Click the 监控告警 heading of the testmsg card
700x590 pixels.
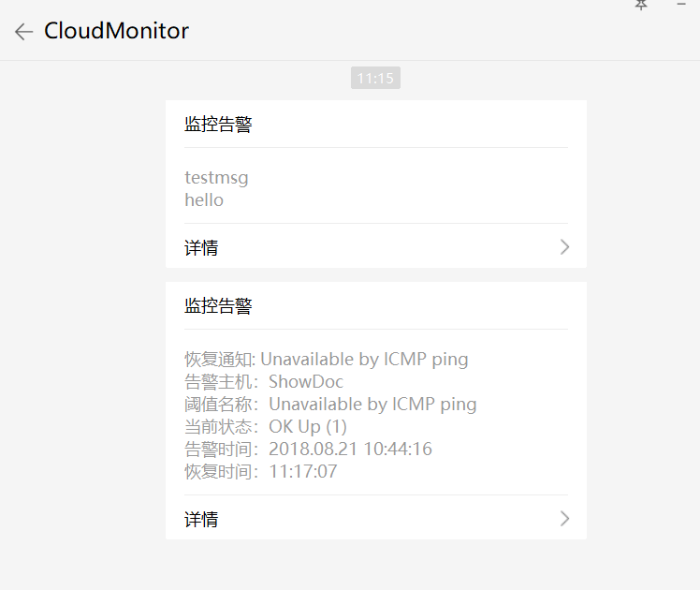(218, 125)
